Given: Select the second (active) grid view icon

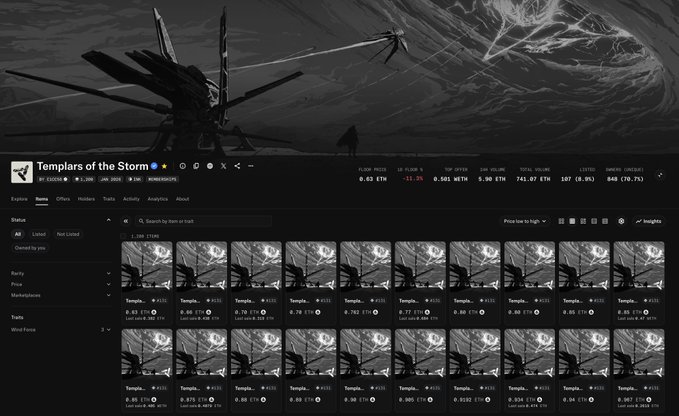Looking at the screenshot, I should point(572,221).
